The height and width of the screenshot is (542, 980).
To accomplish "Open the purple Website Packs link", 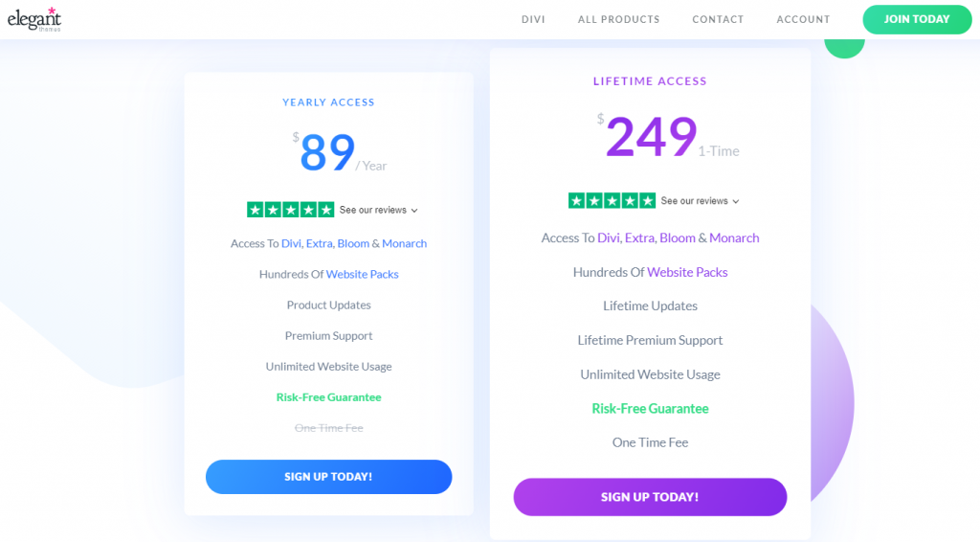I will [687, 272].
